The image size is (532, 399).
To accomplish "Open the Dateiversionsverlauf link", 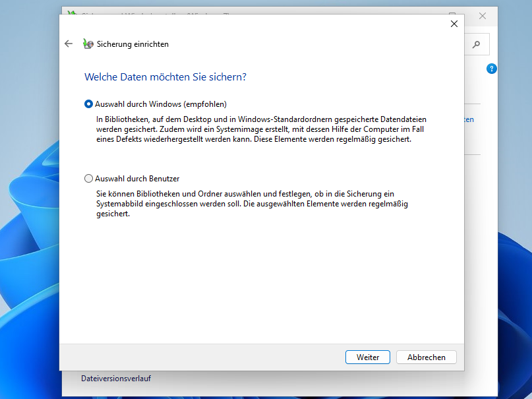I will pyautogui.click(x=116, y=379).
